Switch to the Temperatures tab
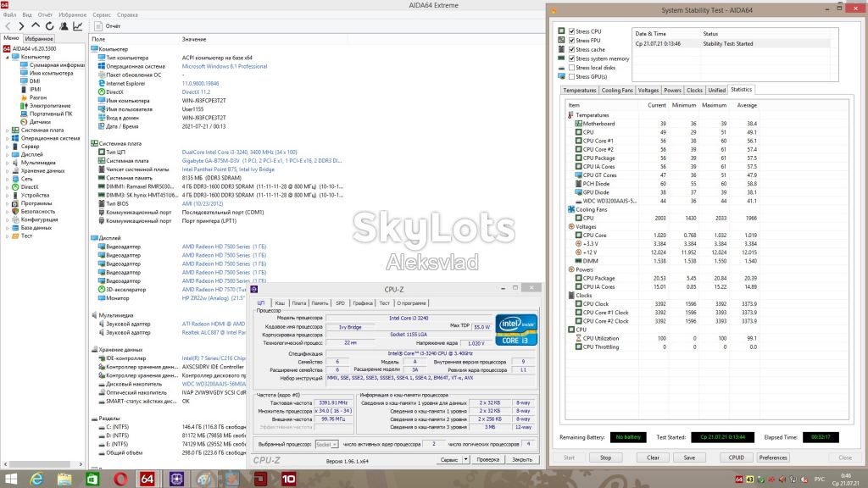This screenshot has height=488, width=868. click(x=580, y=90)
